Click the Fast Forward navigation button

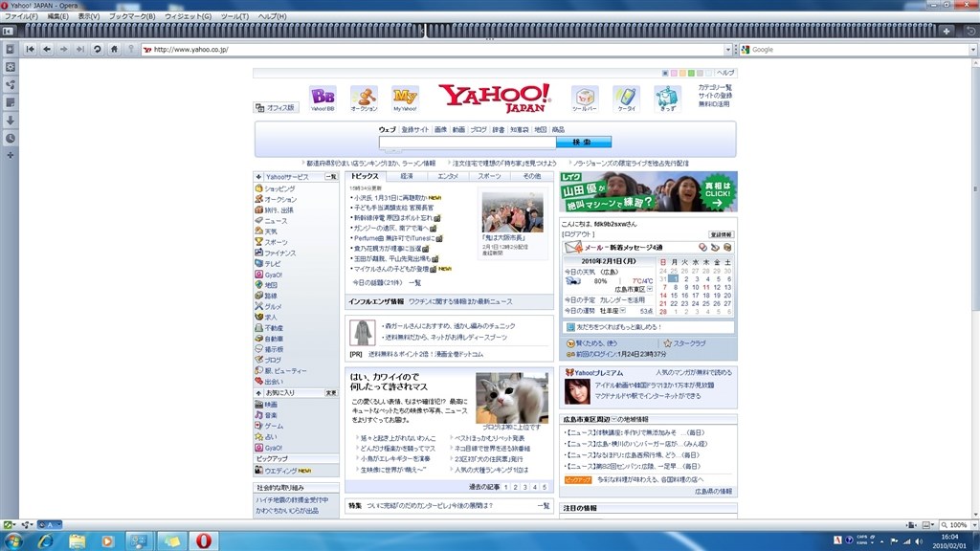pyautogui.click(x=80, y=50)
